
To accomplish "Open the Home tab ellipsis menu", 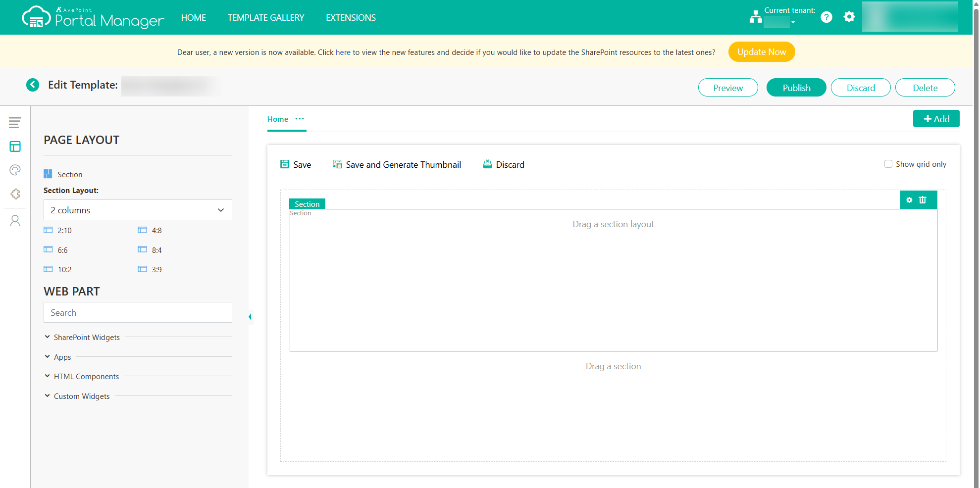I will click(x=300, y=119).
